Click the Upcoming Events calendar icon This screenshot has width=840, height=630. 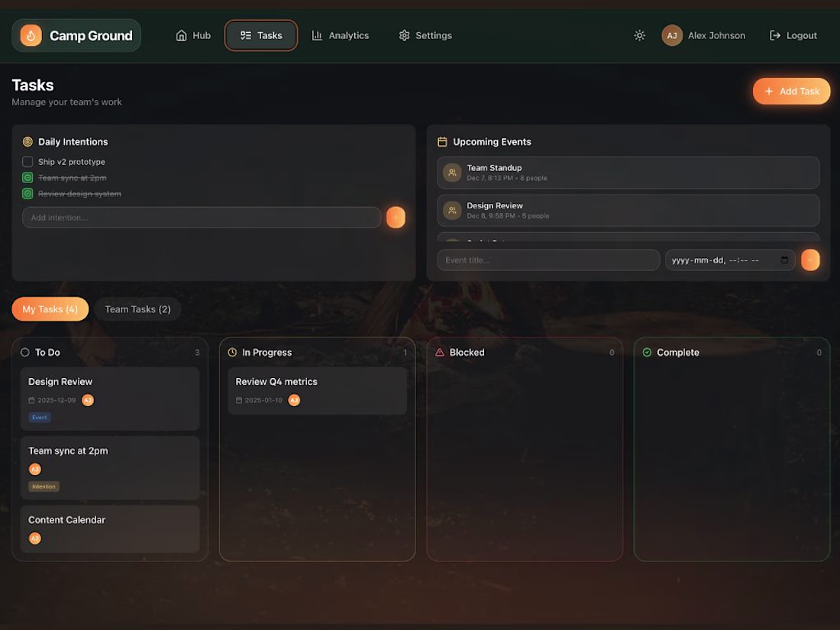pyautogui.click(x=442, y=142)
